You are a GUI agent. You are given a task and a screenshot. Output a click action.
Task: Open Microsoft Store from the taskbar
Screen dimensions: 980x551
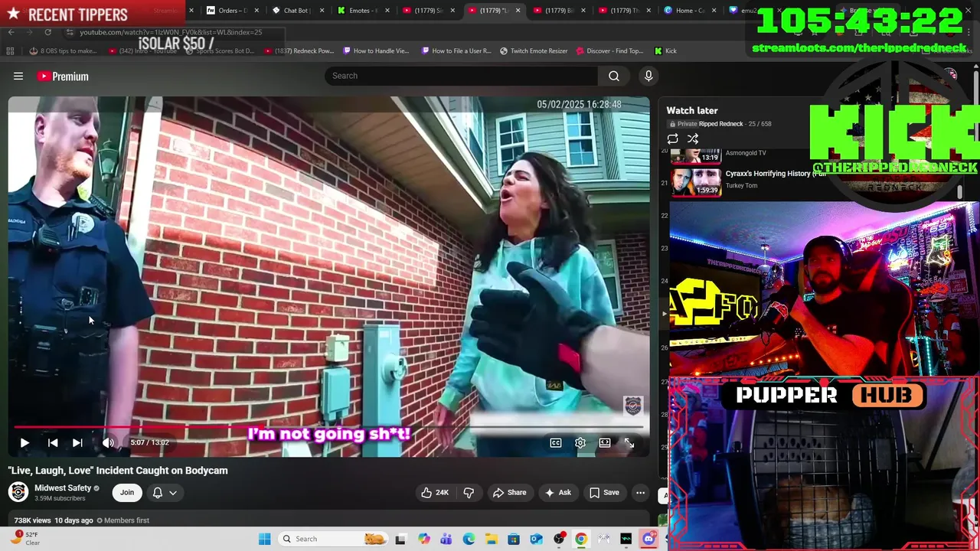(x=514, y=539)
